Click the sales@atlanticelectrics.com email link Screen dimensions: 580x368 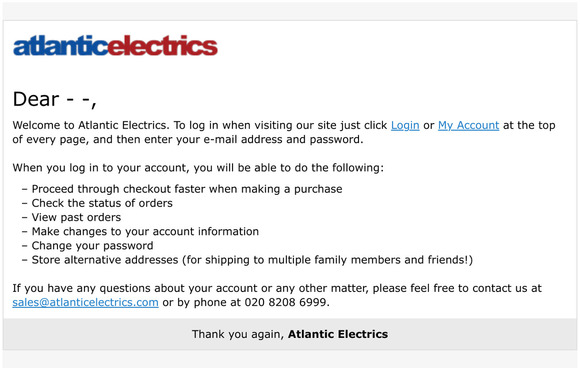85,302
